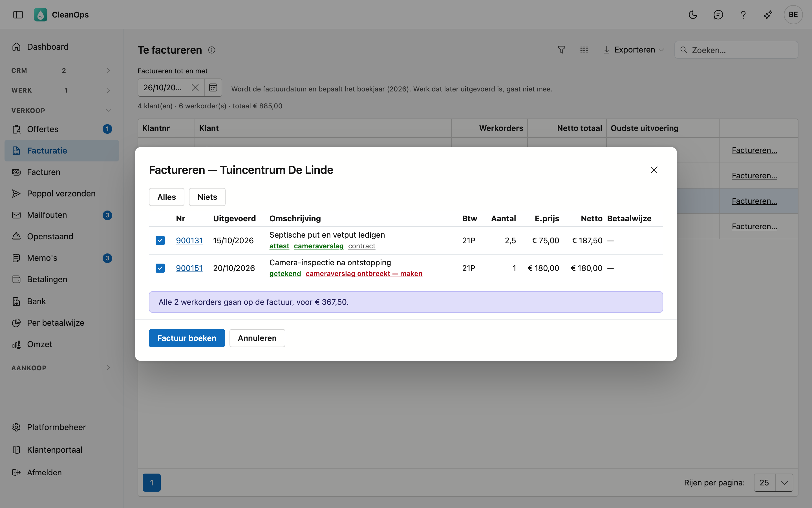The image size is (812, 508).
Task: Collapse the VERKOOP section
Action: 62,111
